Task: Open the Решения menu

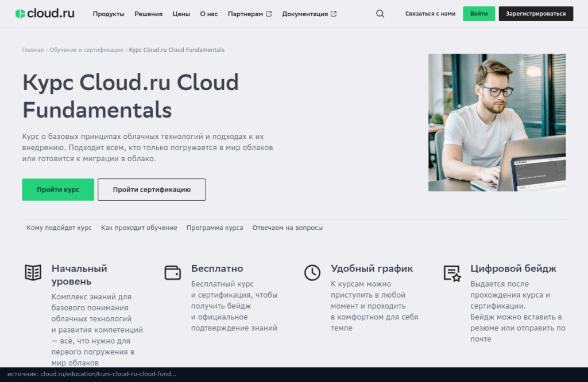Action: click(149, 14)
